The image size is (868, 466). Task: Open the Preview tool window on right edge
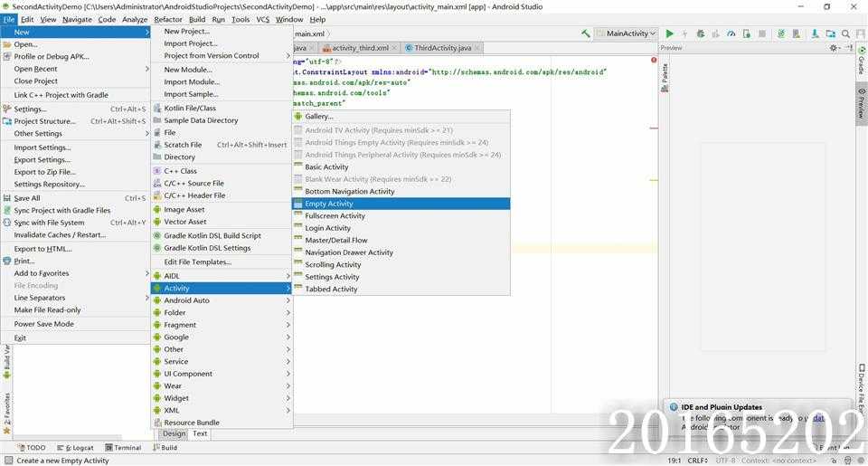click(862, 104)
